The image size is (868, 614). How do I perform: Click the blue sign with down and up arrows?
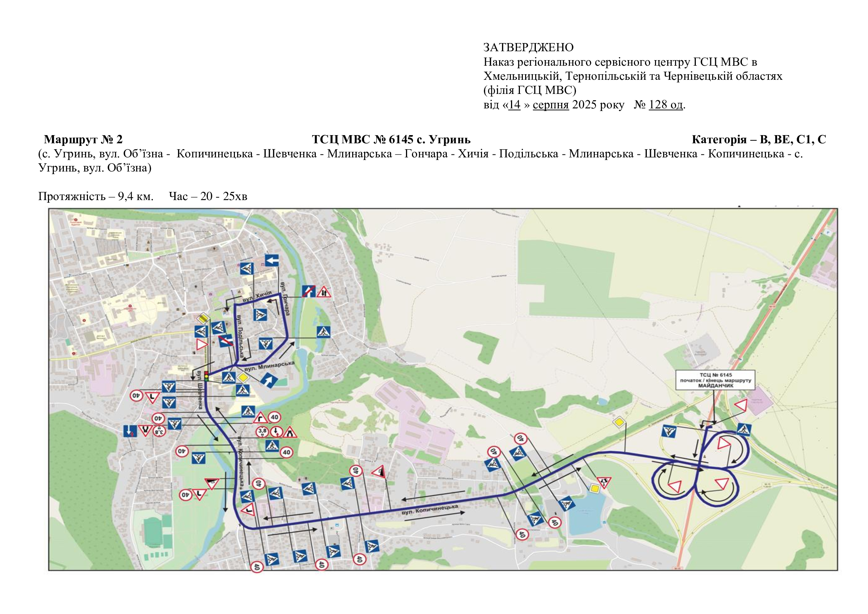130,431
